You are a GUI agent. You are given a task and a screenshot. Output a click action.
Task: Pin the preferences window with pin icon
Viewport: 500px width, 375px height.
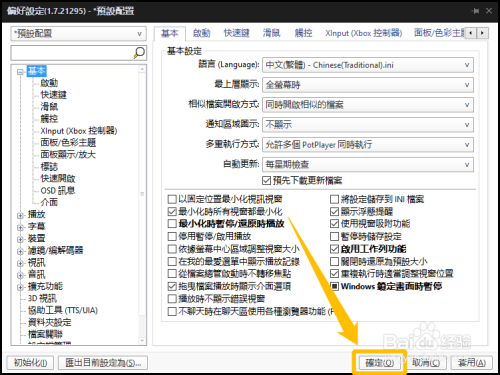coord(476,11)
